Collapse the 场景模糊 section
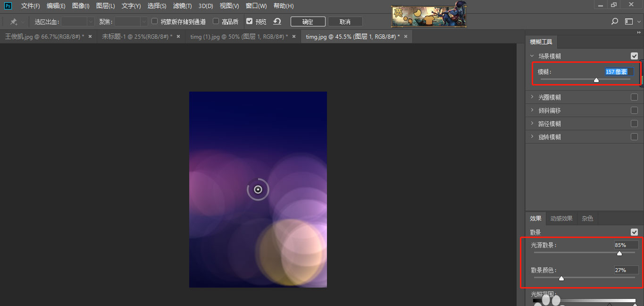 click(532, 56)
